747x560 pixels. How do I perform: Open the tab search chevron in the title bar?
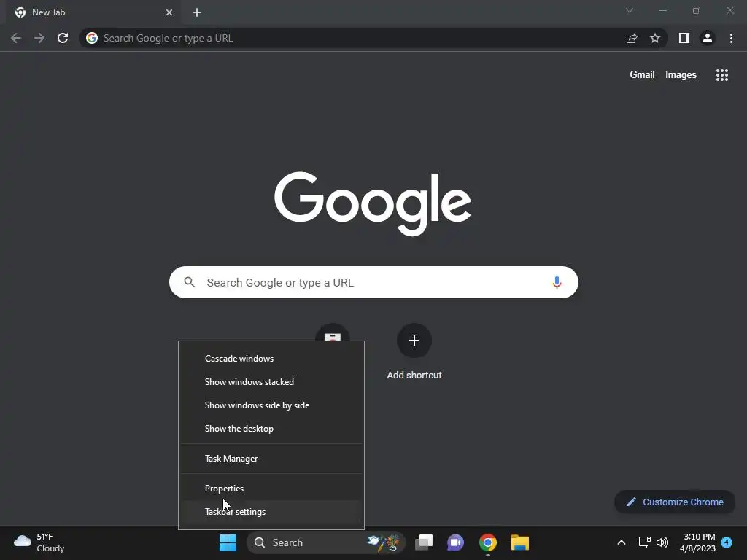[x=630, y=10]
